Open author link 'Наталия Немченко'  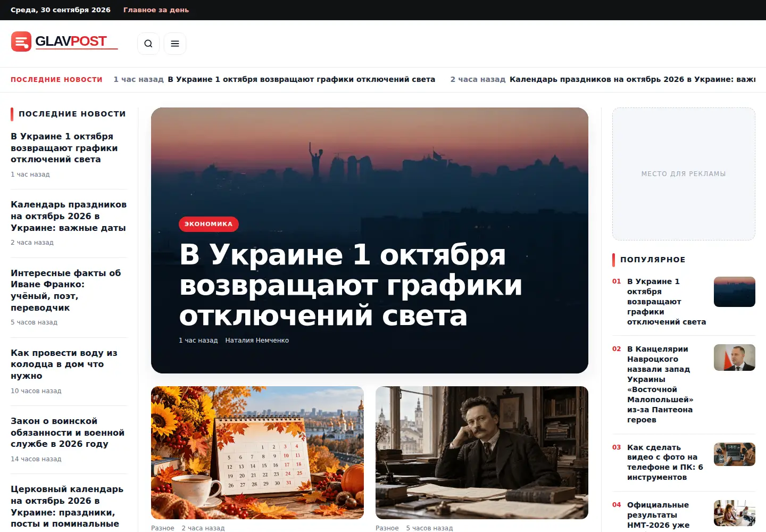pyautogui.click(x=257, y=340)
